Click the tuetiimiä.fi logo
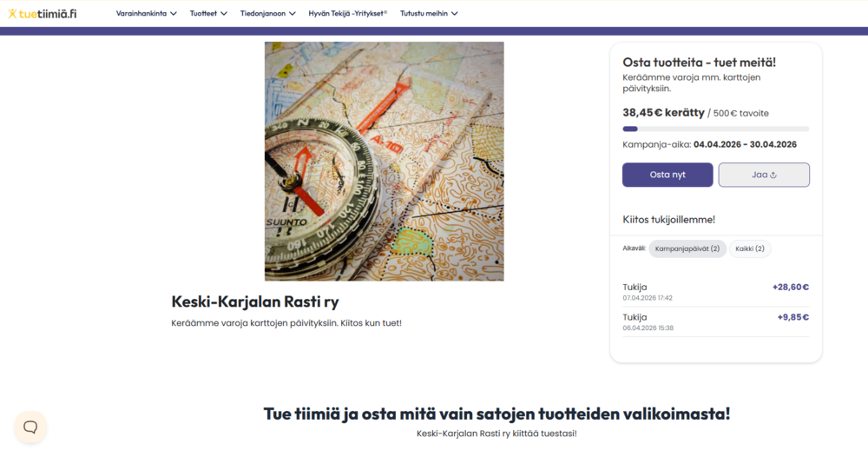868x457 pixels. pyautogui.click(x=42, y=13)
